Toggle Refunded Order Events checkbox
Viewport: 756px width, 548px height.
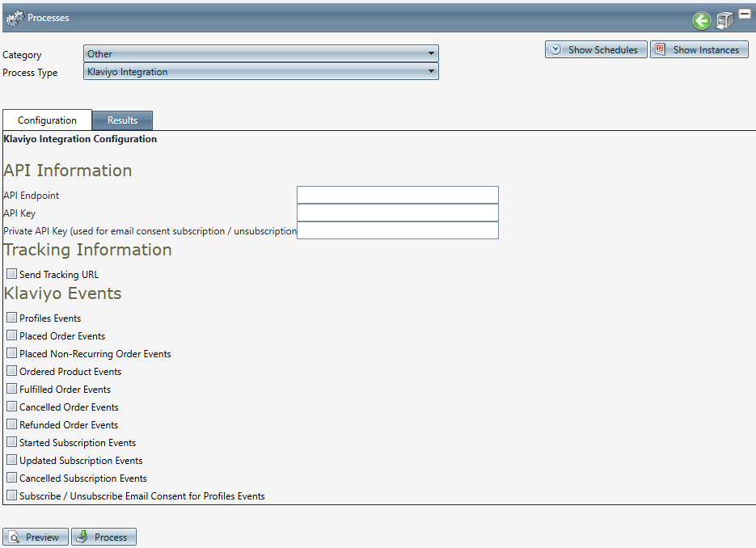click(11, 424)
